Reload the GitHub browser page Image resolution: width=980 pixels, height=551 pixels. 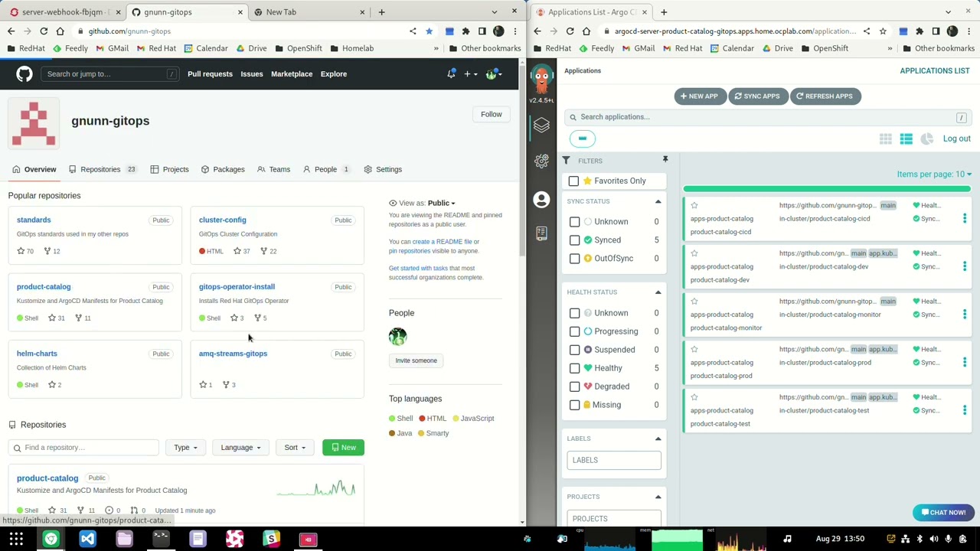[x=44, y=31]
